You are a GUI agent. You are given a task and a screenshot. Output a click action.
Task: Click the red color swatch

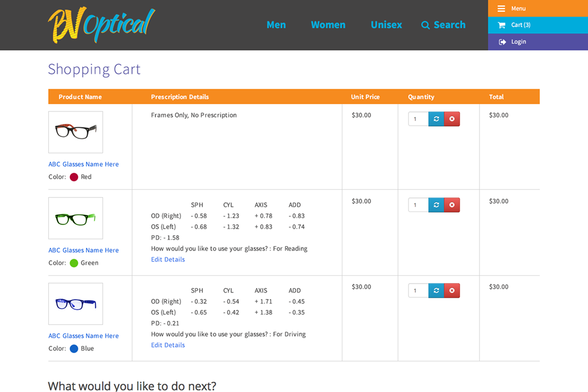(x=74, y=177)
